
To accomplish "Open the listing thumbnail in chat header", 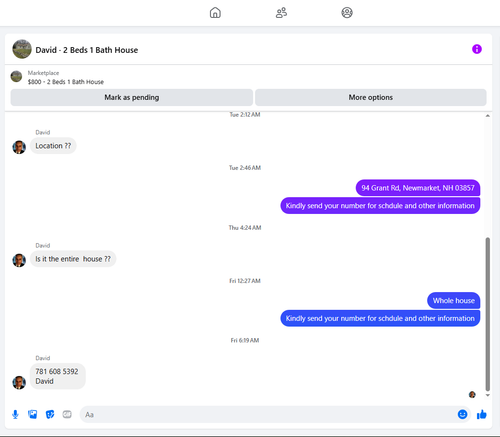I will (x=22, y=49).
